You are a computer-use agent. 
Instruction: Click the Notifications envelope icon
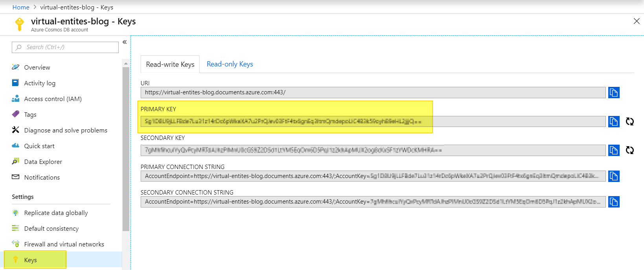pos(16,177)
